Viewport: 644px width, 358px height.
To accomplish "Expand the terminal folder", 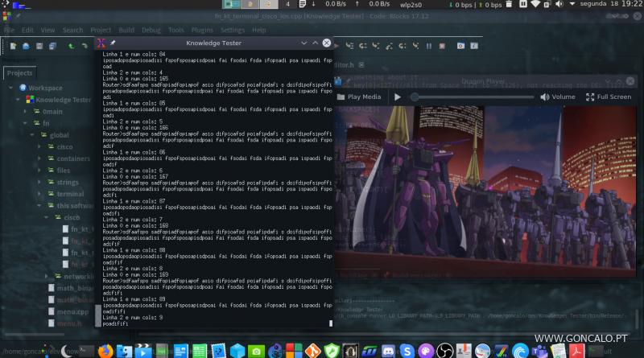I will (x=39, y=194).
